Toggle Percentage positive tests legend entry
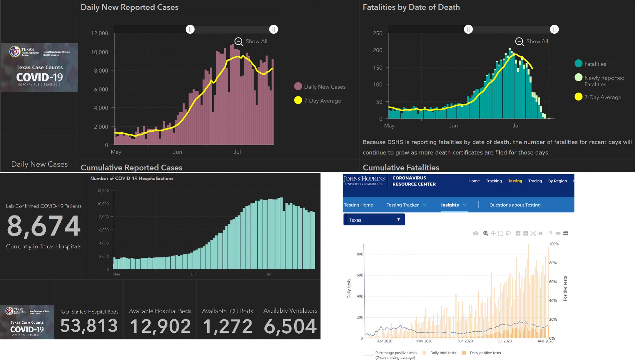The height and width of the screenshot is (364, 635). (x=391, y=355)
